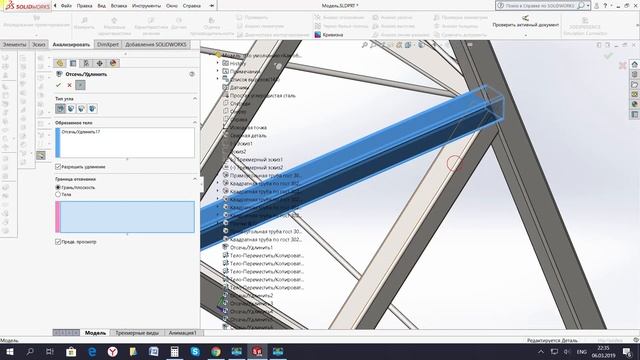Open the Инструменты menu
The width and height of the screenshot is (640, 360).
pyautogui.click(x=147, y=6)
